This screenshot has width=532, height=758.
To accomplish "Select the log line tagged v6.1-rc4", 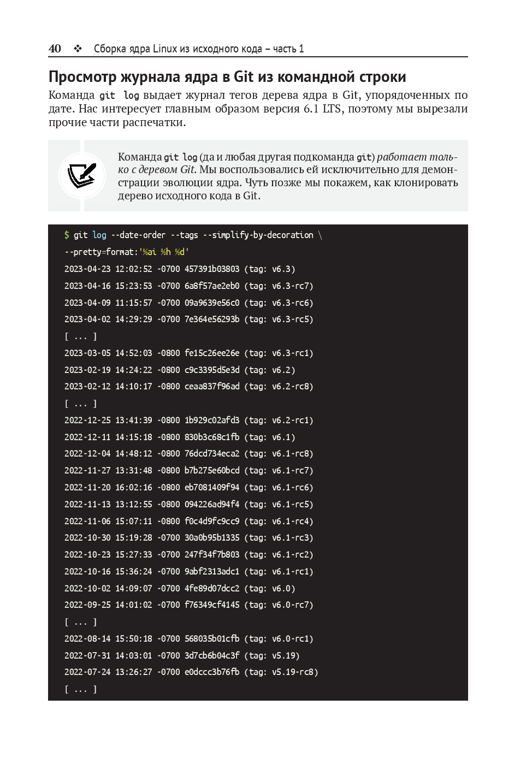I will pos(188,521).
